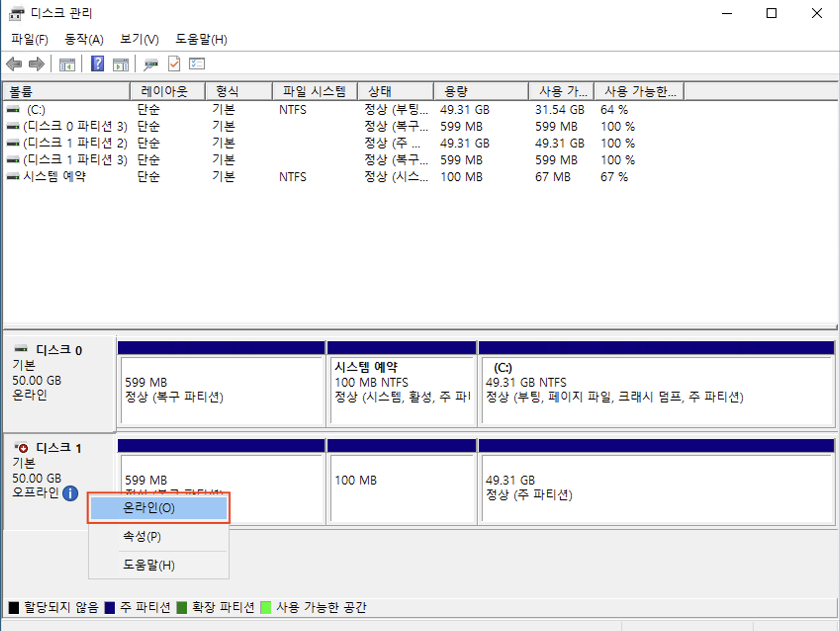Viewport: 840px width, 631px height.
Task: Click the black 할당되지 않음 legend swatch
Action: click(14, 607)
